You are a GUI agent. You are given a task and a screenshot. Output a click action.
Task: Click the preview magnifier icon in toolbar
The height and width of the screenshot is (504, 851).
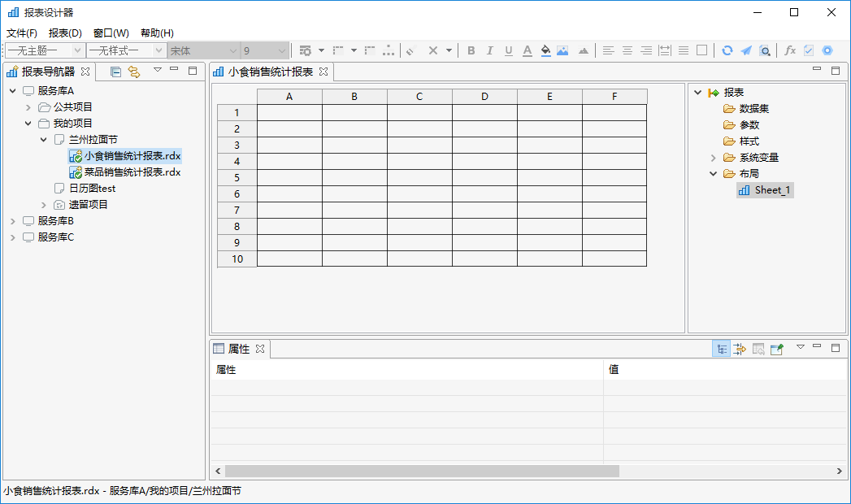click(x=765, y=50)
